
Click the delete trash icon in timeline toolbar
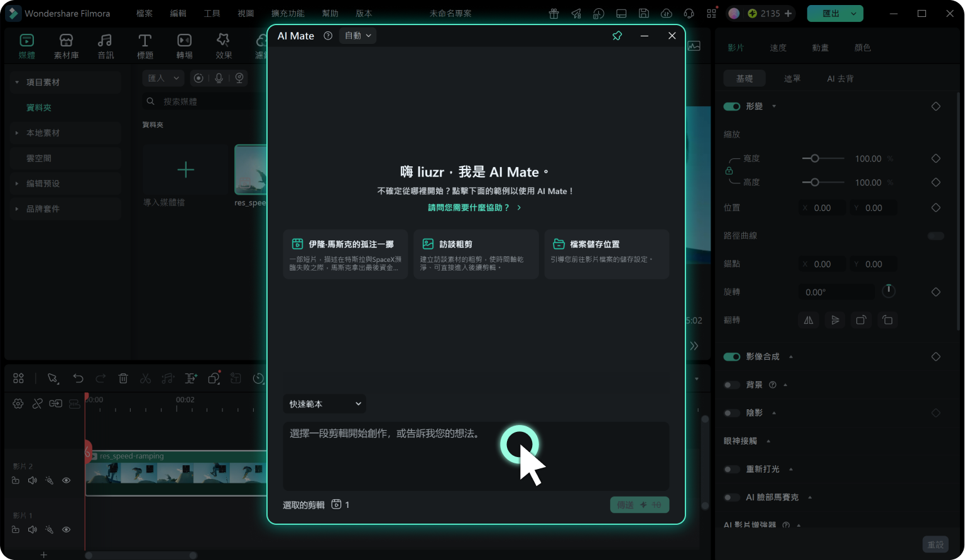click(x=123, y=378)
